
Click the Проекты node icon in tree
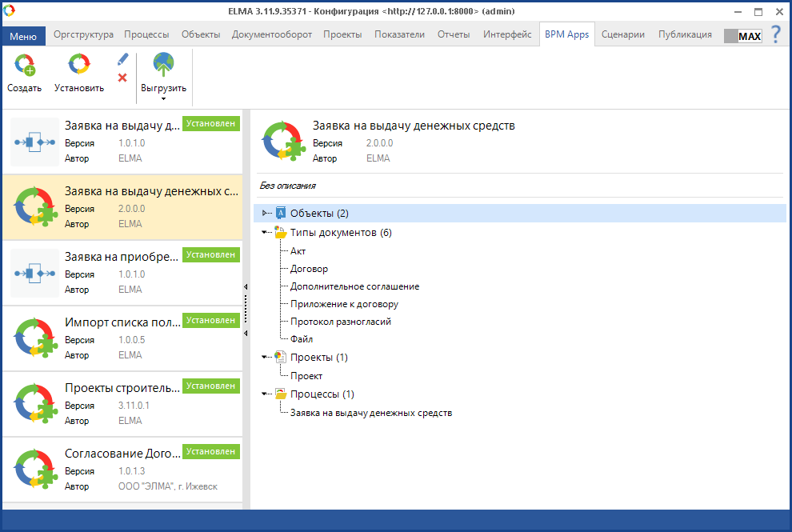tap(280, 357)
